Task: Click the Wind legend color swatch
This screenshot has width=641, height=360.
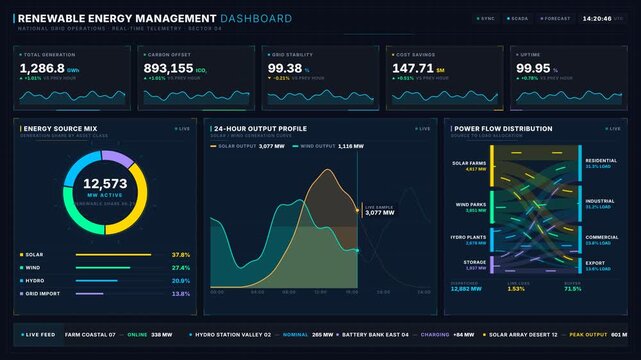Action: coord(22,268)
